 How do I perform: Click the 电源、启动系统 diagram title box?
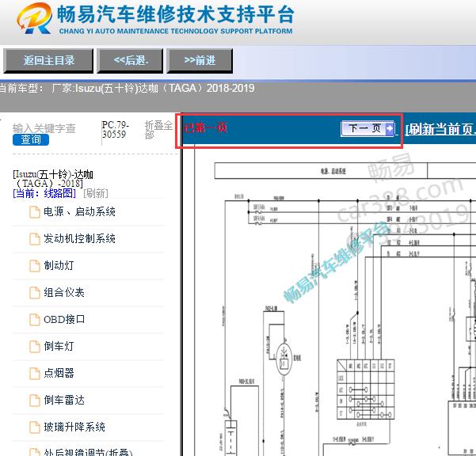[x=321, y=171]
